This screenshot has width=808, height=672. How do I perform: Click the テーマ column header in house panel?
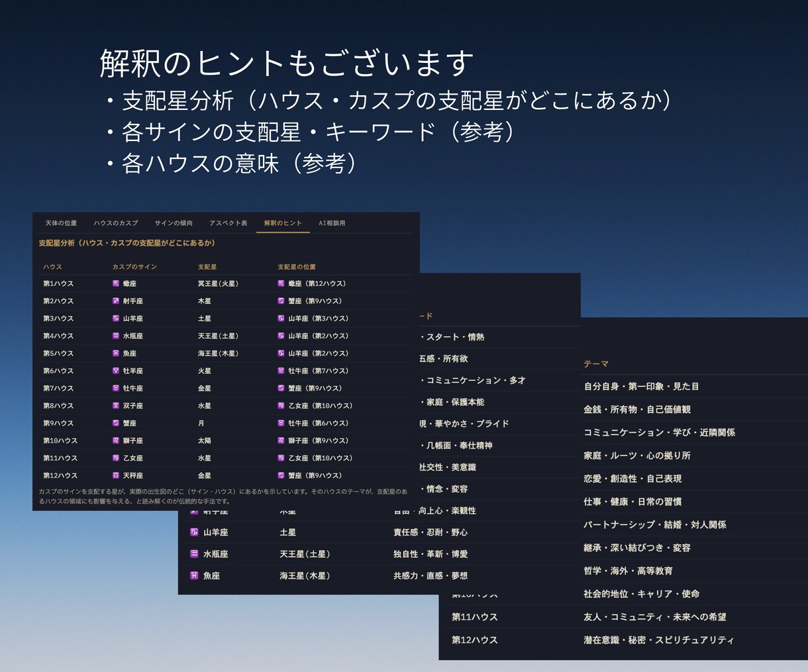click(596, 364)
